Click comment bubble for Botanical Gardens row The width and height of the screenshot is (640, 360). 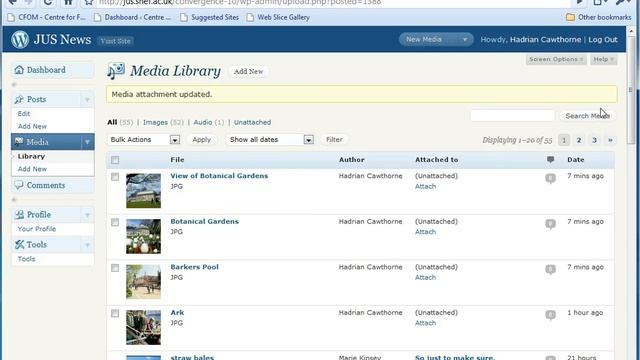(550, 224)
